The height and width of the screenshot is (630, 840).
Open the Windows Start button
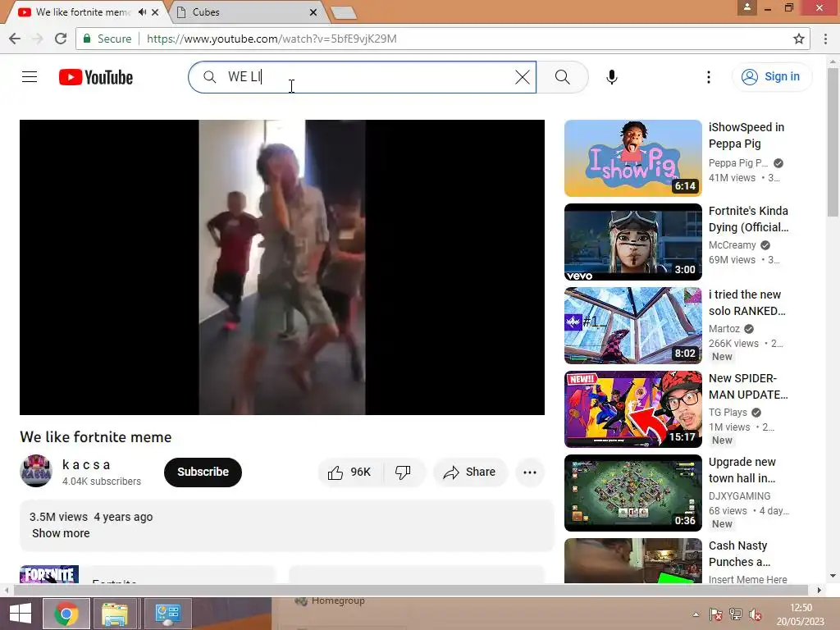(20, 614)
